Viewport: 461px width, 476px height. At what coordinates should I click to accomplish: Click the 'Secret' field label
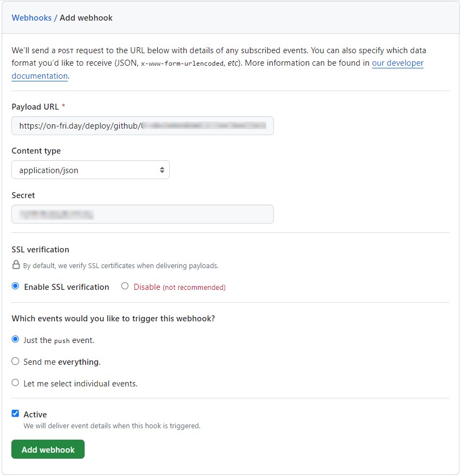point(23,195)
